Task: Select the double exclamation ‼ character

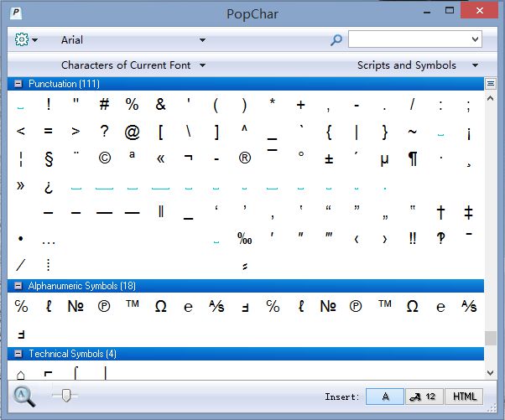Action: coord(413,238)
